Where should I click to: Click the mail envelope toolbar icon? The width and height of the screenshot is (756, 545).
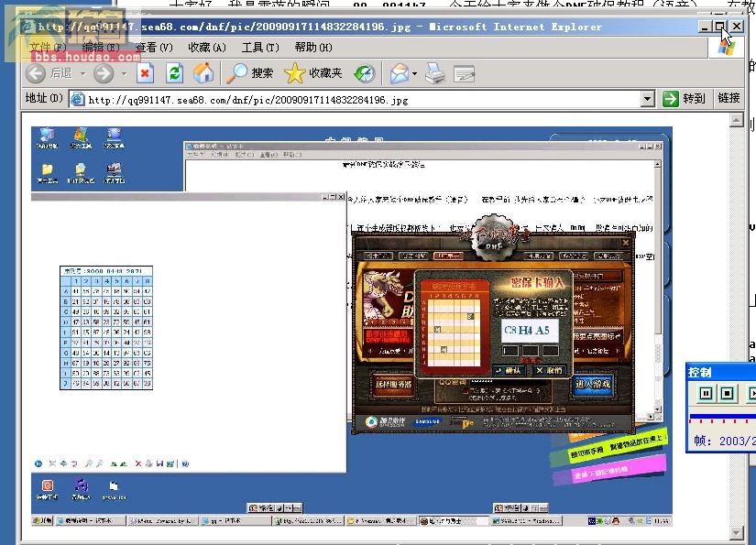tap(400, 73)
